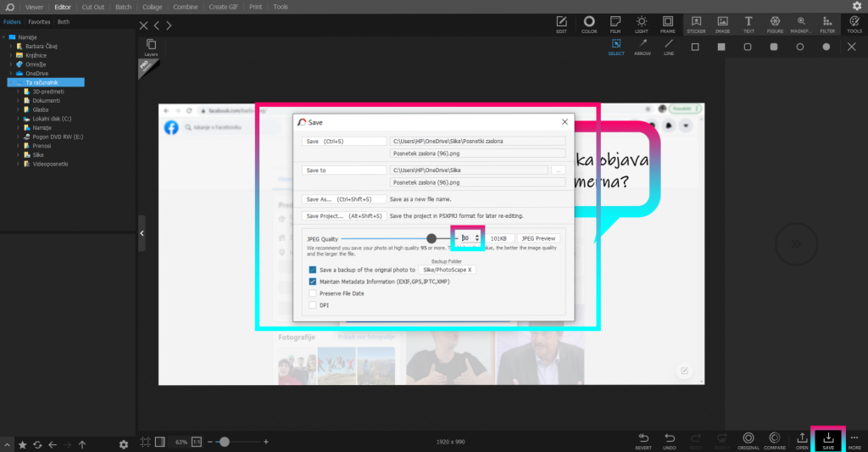868x452 pixels.
Task: Click the Save to button
Action: click(344, 170)
